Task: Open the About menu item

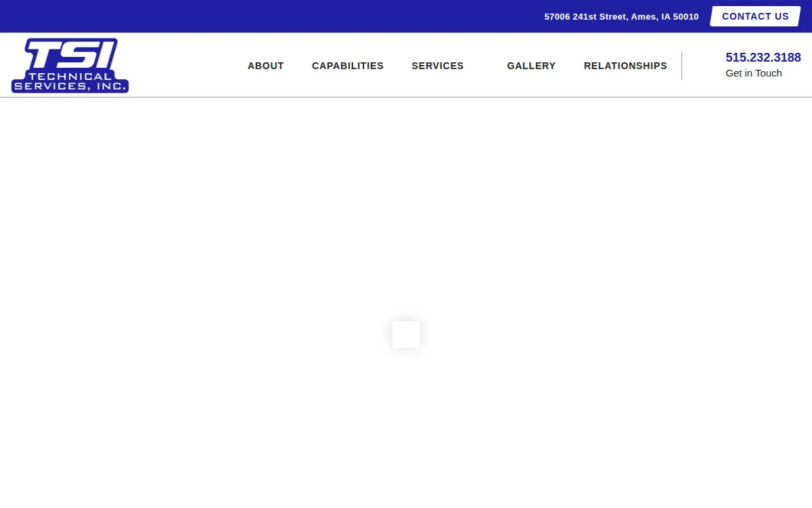Action: [266, 66]
